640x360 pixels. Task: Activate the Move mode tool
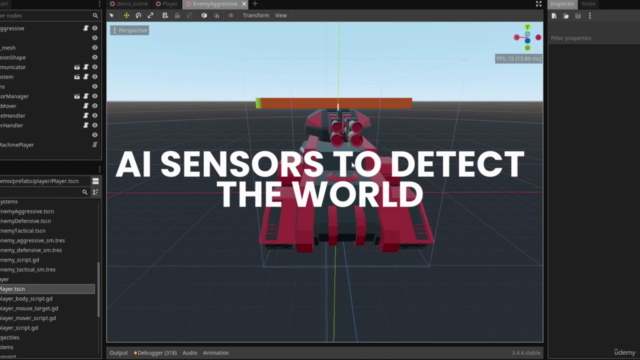pyautogui.click(x=127, y=16)
